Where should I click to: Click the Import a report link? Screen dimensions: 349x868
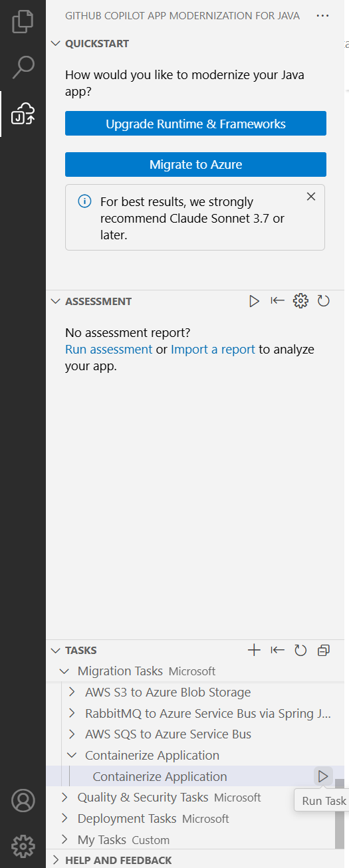click(x=213, y=350)
